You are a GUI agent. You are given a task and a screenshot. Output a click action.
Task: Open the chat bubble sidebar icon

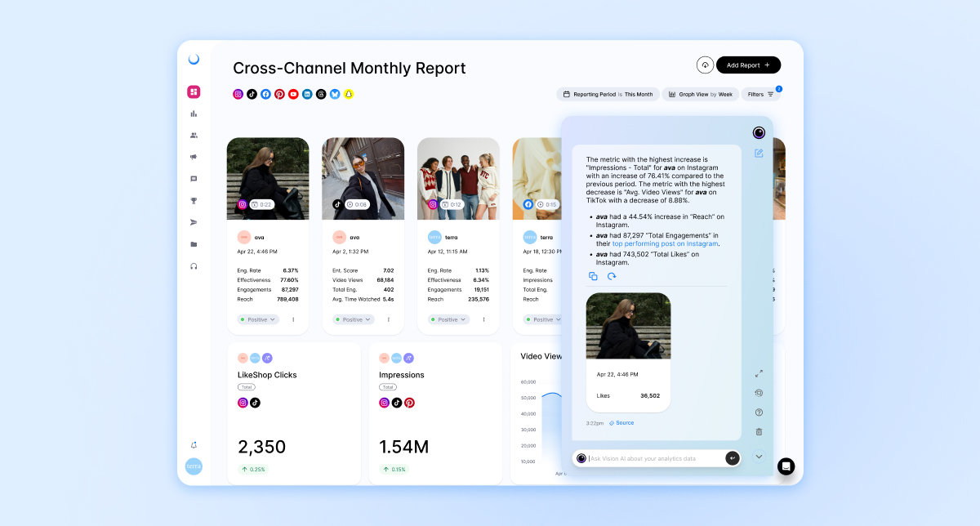click(x=194, y=179)
